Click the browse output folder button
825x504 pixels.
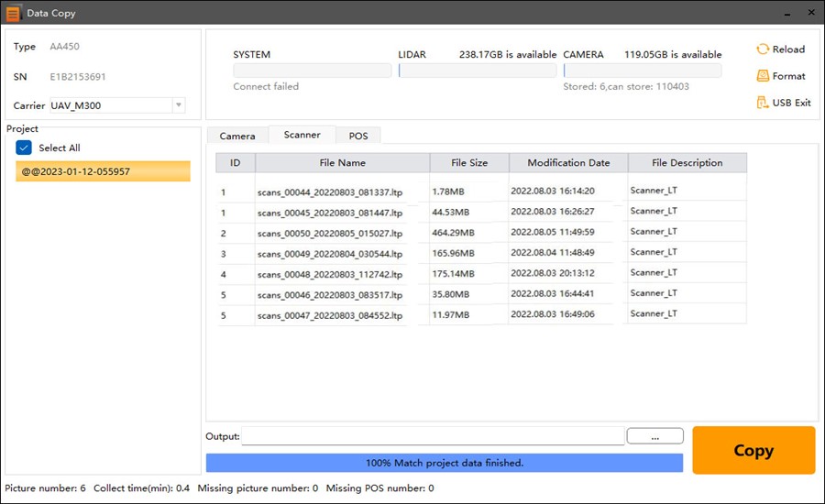pyautogui.click(x=654, y=437)
